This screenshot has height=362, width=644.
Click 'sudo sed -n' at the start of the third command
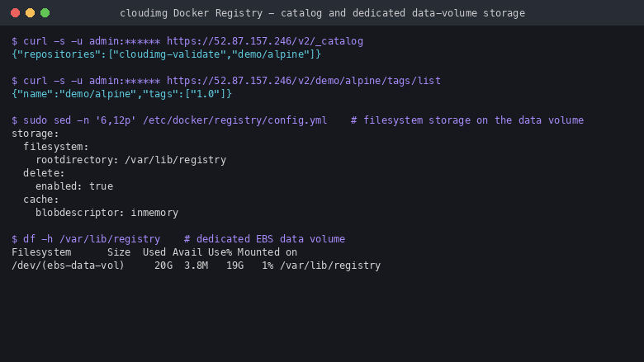click(x=56, y=120)
